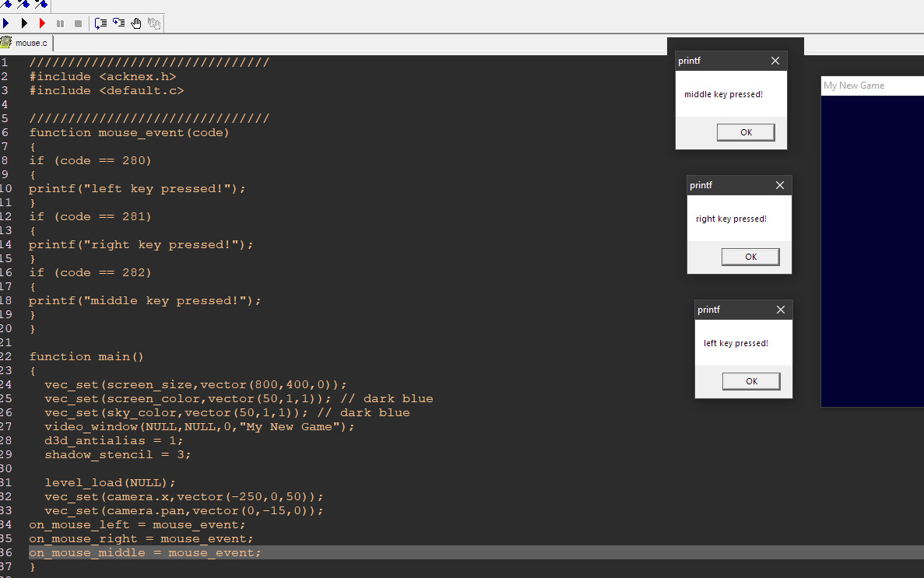Click the grayed multiple-hands breakpoints icon
The image size is (924, 578).
[154, 23]
